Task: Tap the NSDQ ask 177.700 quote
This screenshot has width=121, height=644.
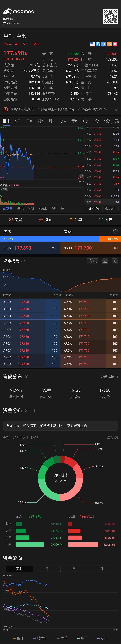Action: tap(91, 248)
